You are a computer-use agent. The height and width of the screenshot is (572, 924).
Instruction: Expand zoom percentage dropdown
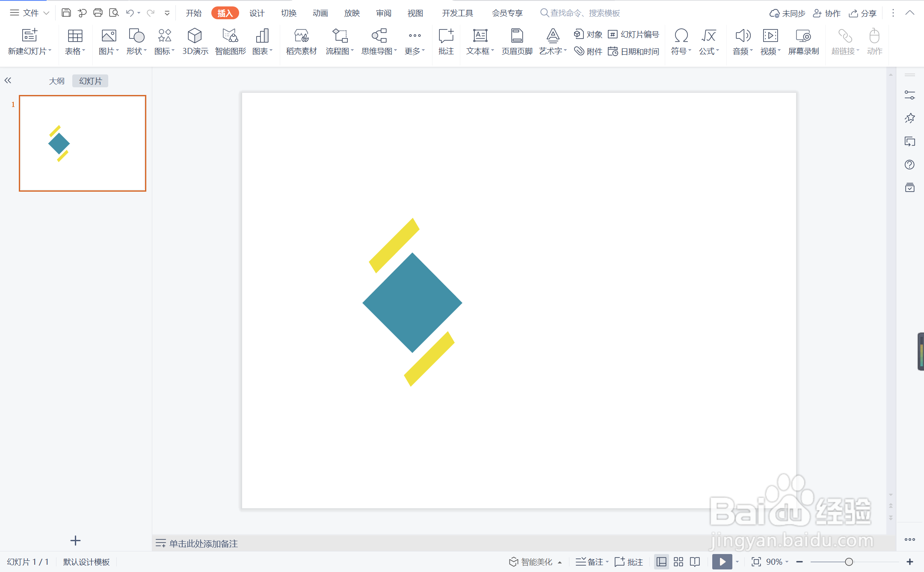pyautogui.click(x=787, y=562)
